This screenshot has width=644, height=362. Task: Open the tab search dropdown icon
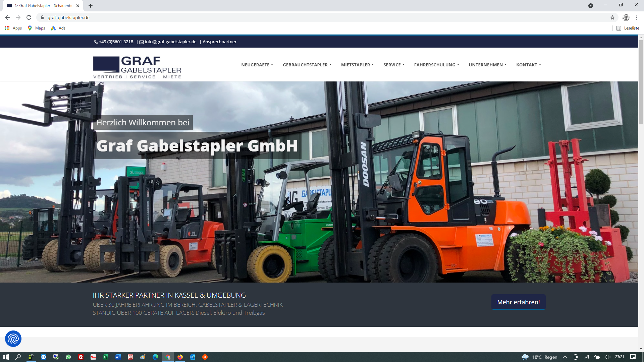coord(591,6)
